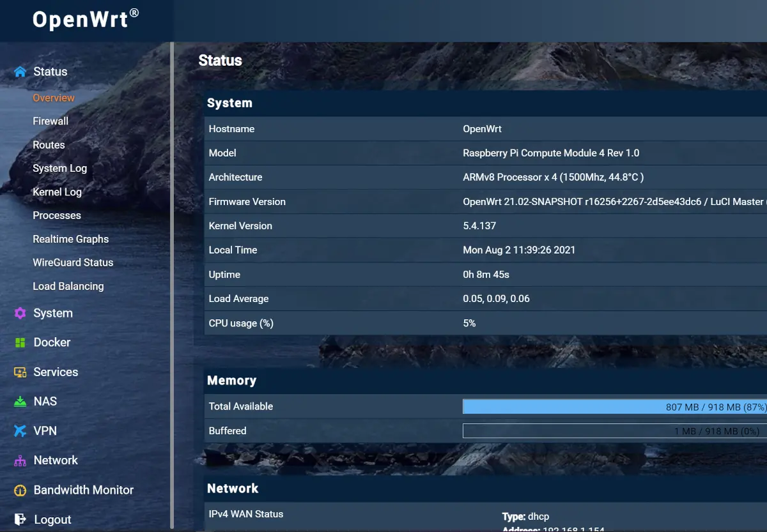
Task: Click the Buffered label
Action: coord(228,431)
